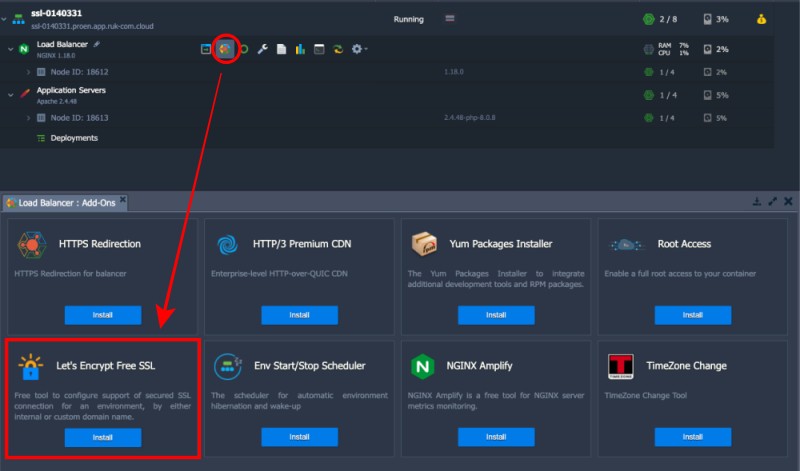Install the Let's Encrypt Free SSL add-on

[x=103, y=437]
